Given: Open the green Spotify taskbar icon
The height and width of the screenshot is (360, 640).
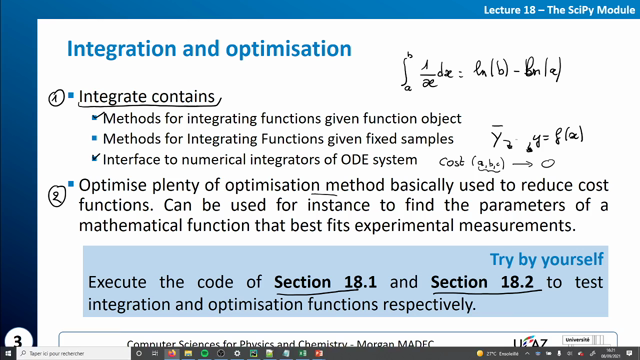Looking at the screenshot, I should pyautogui.click(x=204, y=353).
